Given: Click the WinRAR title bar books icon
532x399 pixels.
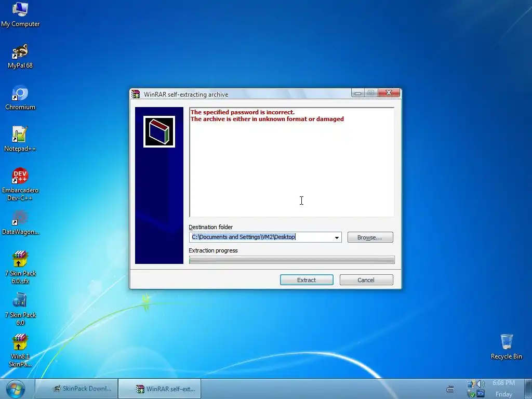Looking at the screenshot, I should point(136,94).
